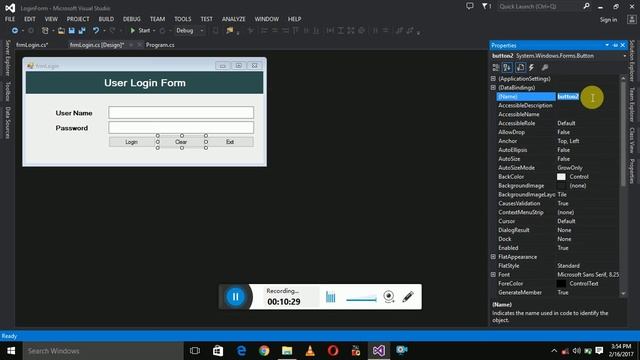Click the recorder webcam icon
640x360 pixels.
[x=389, y=297]
